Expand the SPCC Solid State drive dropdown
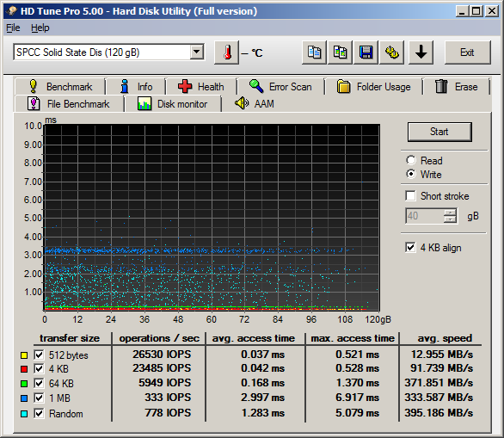This screenshot has width=504, height=438. click(x=196, y=52)
